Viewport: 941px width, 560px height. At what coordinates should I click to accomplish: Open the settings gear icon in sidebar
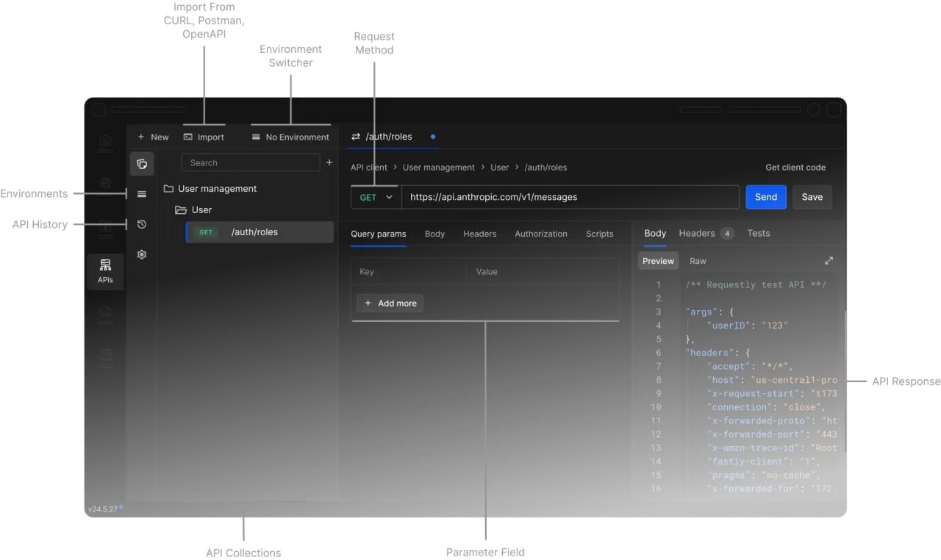point(142,254)
